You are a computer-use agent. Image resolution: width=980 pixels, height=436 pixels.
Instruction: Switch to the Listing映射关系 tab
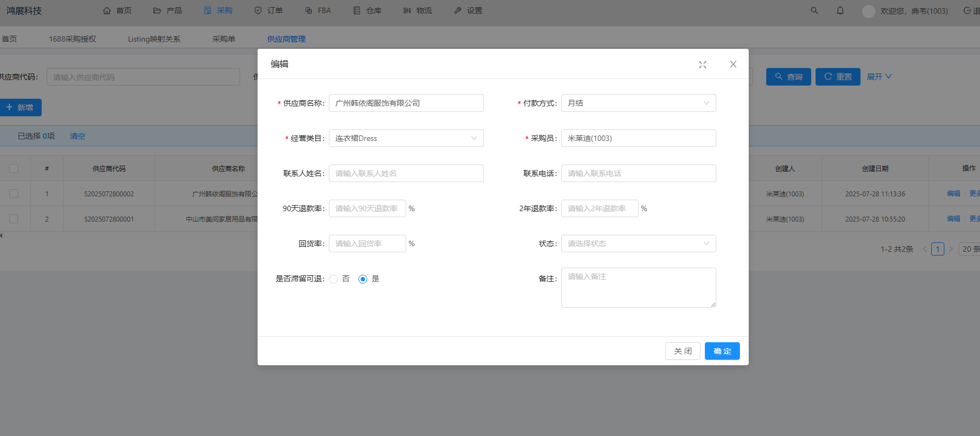pos(154,39)
